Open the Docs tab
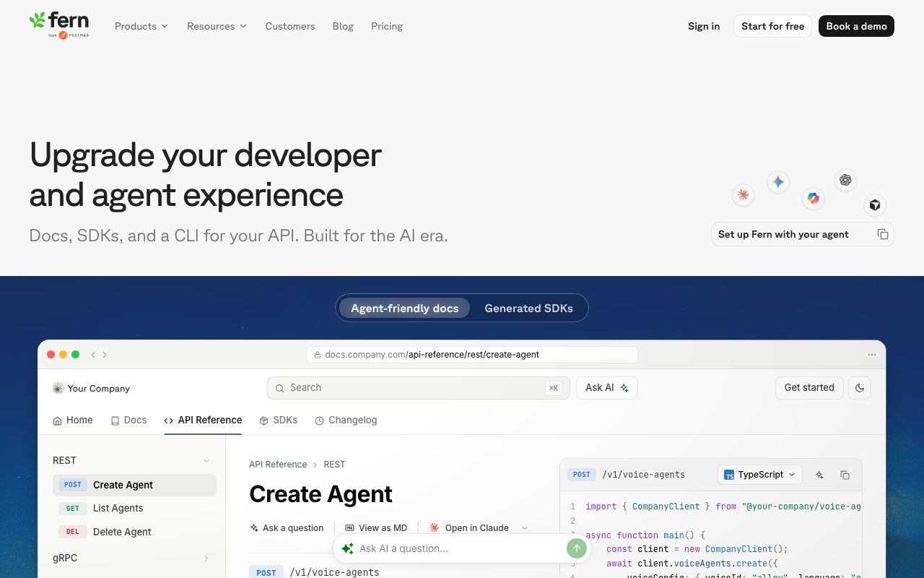This screenshot has height=578, width=924. click(128, 420)
